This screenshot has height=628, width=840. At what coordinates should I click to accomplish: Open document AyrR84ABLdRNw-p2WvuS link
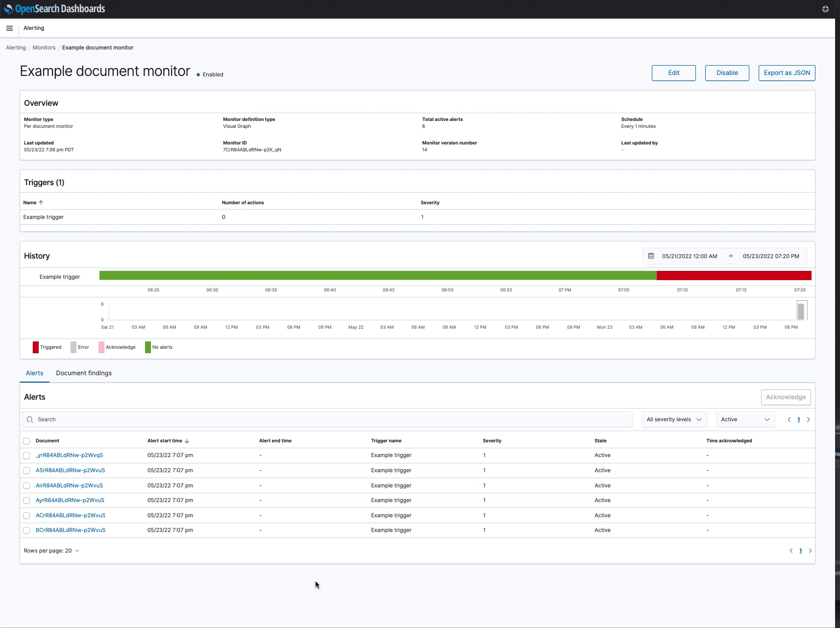70,500
